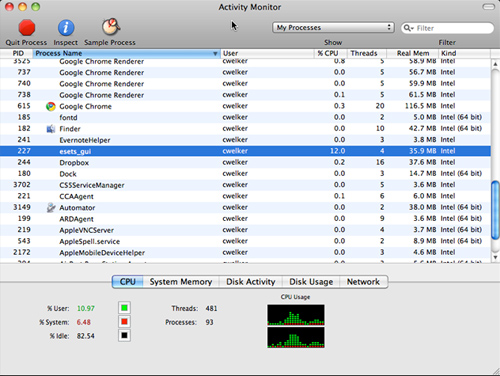Select the AppleSpell.service process row
500x376 pixels.
pos(245,241)
